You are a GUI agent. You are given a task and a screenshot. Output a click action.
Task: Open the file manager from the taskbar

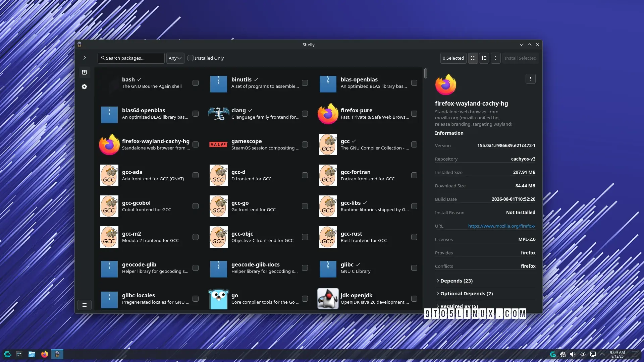32,354
